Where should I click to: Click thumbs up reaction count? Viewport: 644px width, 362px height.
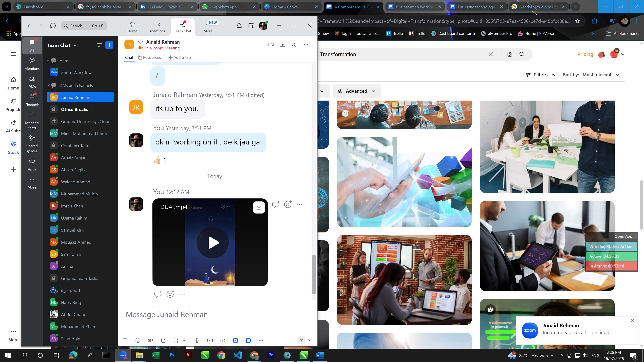160,160
